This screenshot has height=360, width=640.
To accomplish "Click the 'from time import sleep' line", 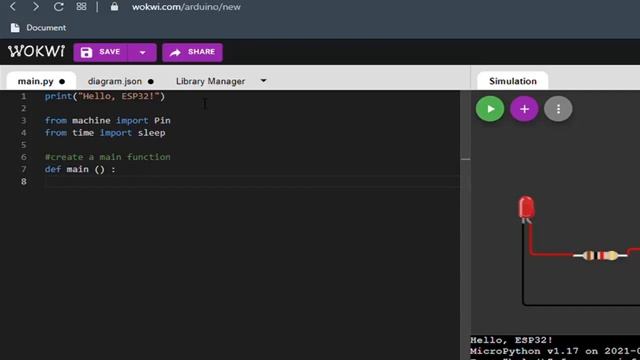I will tap(105, 133).
